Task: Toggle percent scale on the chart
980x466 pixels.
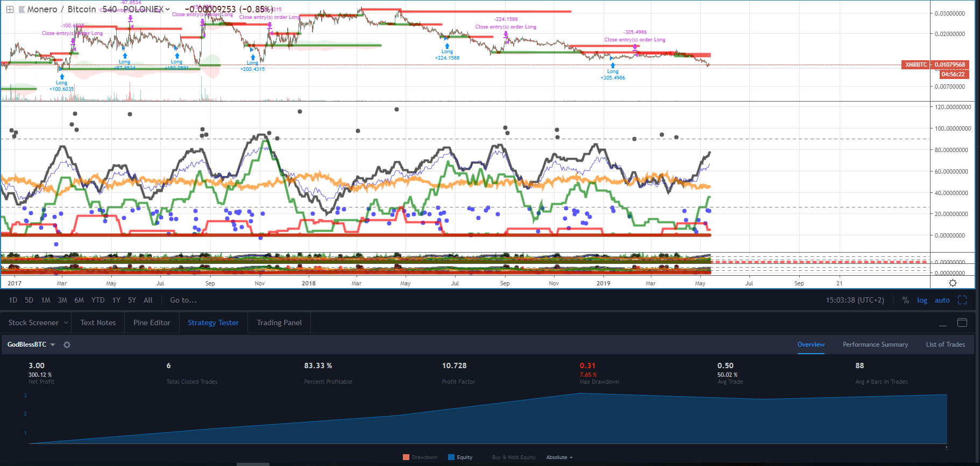Action: pos(906,300)
